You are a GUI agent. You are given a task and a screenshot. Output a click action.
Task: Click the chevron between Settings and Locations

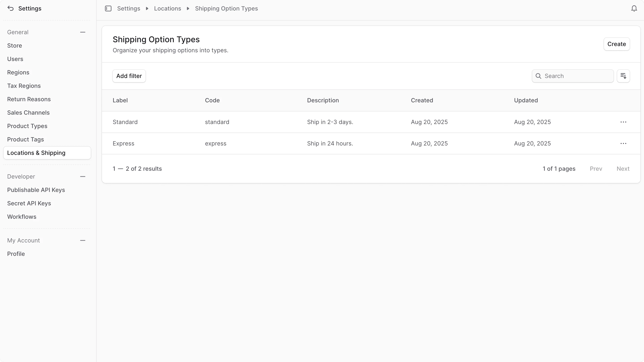(147, 8)
